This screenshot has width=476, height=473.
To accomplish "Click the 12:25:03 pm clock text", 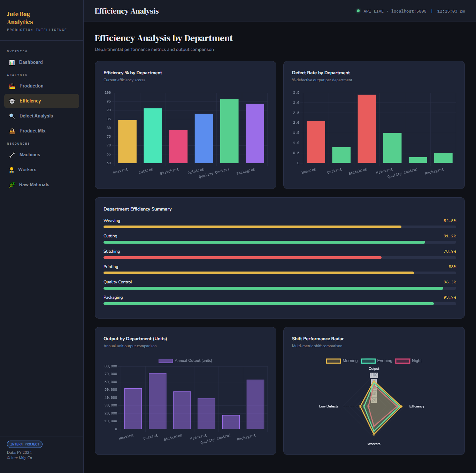I will [x=451, y=11].
